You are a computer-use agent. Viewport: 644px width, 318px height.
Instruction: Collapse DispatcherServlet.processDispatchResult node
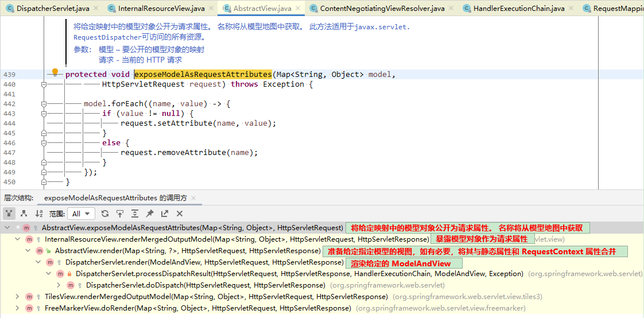(48, 274)
